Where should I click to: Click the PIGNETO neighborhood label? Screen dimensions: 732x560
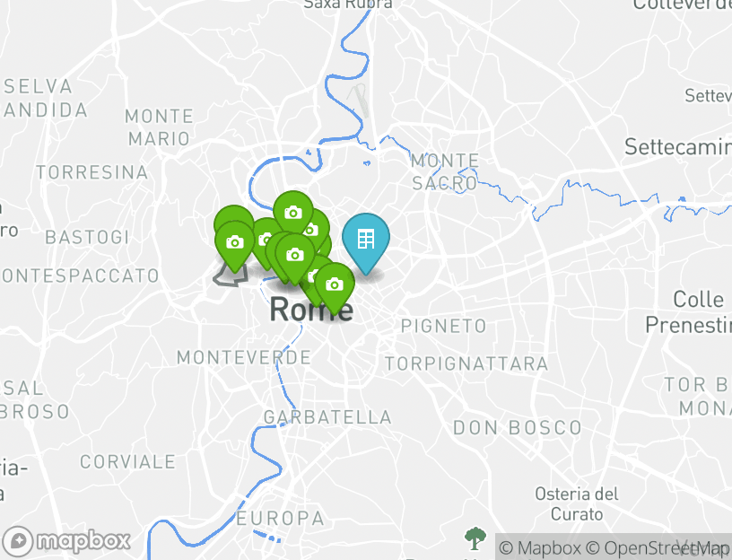pos(443,326)
